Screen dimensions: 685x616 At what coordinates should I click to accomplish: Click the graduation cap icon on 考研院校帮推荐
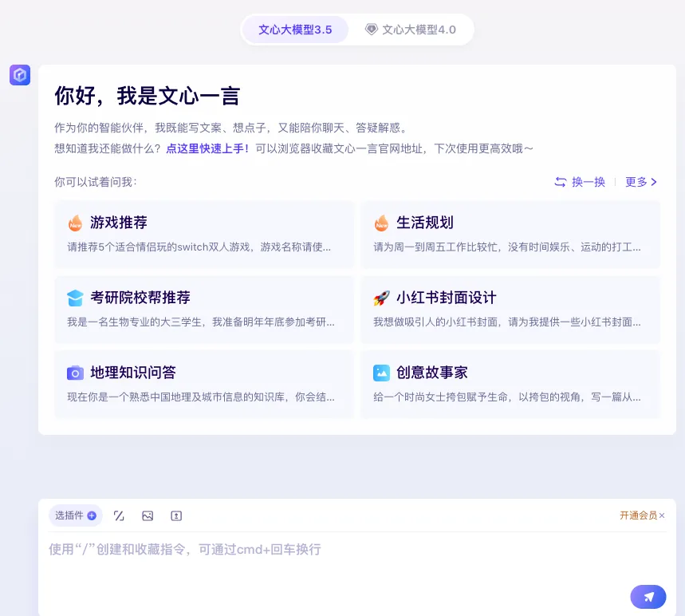pyautogui.click(x=75, y=298)
